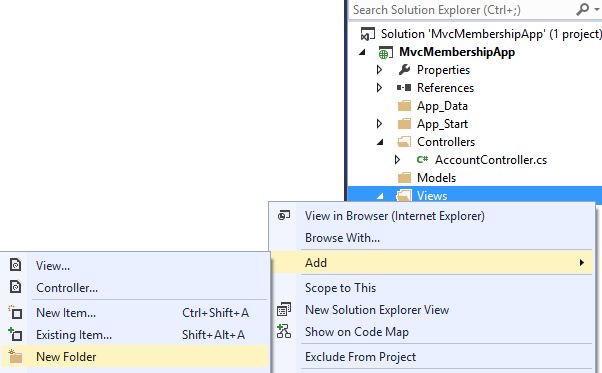This screenshot has width=602, height=373.
Task: Select the App_Data folder label
Action: 442,106
